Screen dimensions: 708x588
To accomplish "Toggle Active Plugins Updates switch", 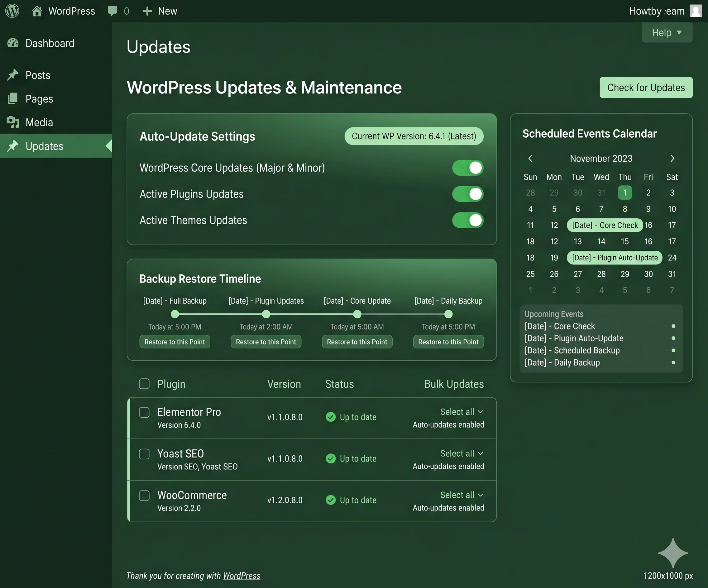I will pyautogui.click(x=468, y=194).
